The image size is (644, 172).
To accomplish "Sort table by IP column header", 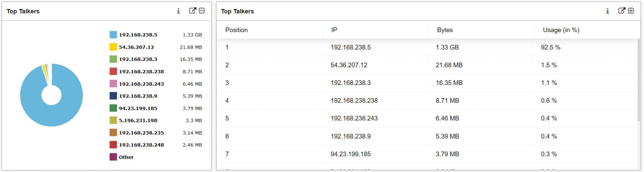I will [x=334, y=30].
